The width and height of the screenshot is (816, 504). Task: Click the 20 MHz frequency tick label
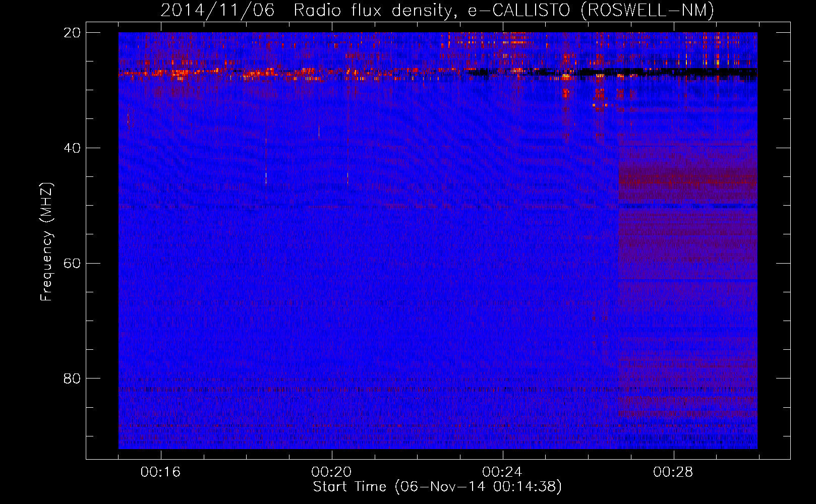72,32
